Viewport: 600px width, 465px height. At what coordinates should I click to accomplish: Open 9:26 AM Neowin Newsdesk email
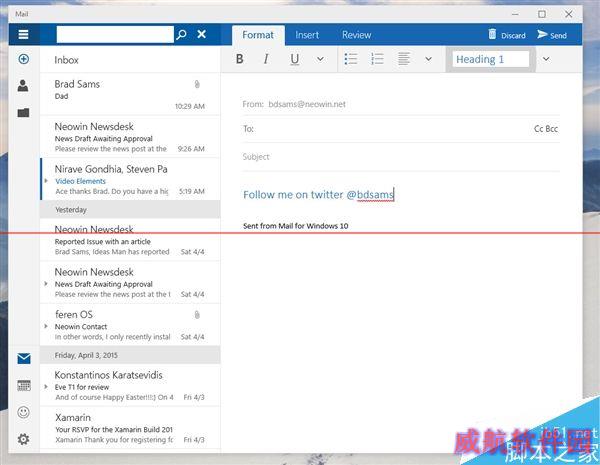[130, 137]
